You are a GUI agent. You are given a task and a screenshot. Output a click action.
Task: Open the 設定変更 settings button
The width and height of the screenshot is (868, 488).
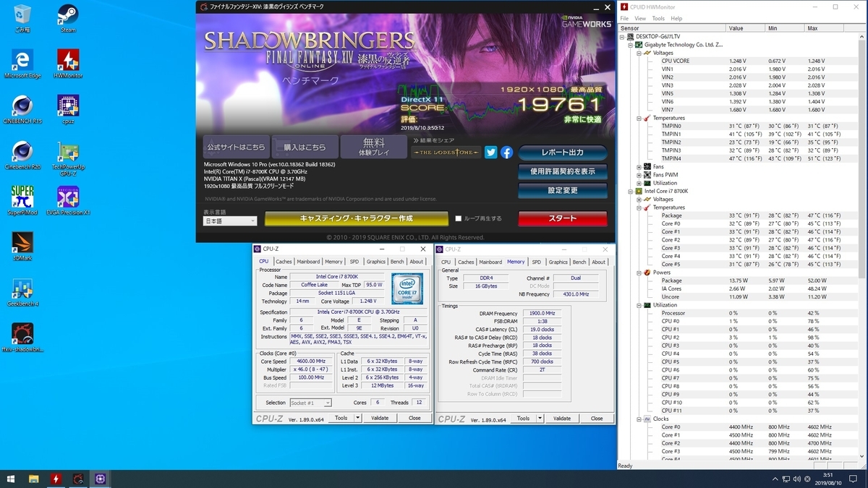pyautogui.click(x=561, y=191)
